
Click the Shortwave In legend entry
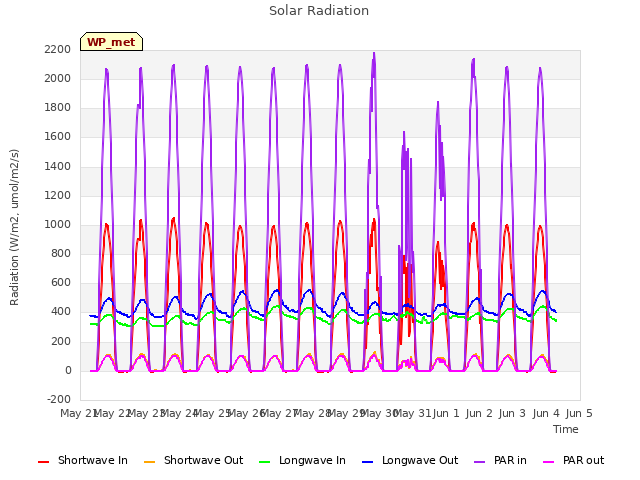coord(83,461)
